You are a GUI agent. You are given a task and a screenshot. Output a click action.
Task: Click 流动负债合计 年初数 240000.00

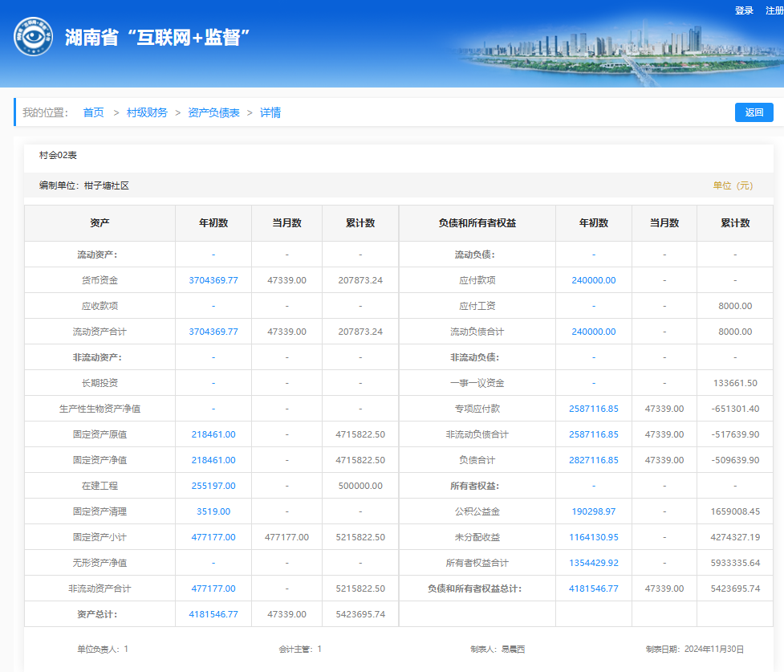click(x=594, y=332)
